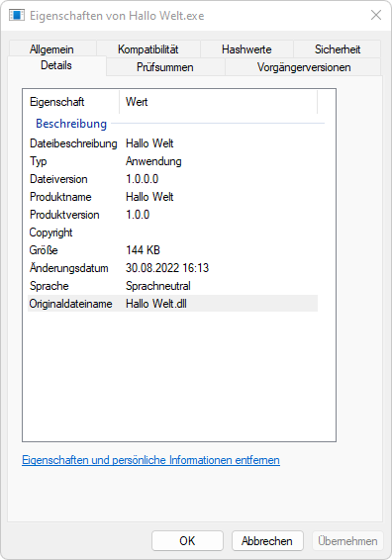Image resolution: width=392 pixels, height=560 pixels.
Task: Click the title 'Eigenschaften von Hallo Welt.exe'
Action: (x=117, y=16)
